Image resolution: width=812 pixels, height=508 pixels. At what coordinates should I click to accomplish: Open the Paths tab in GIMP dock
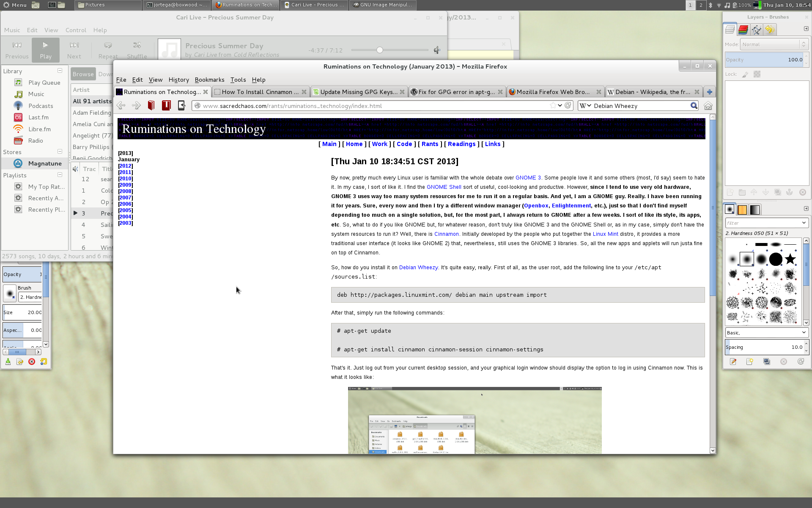(x=756, y=29)
